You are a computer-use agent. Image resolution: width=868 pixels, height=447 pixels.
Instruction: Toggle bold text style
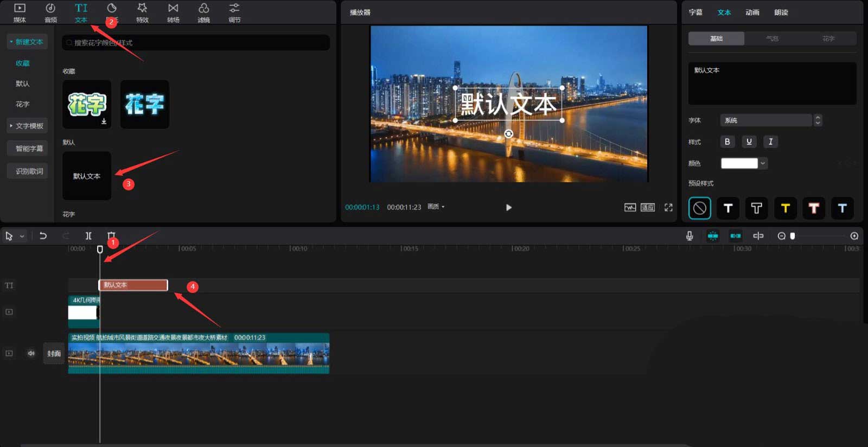click(x=727, y=142)
